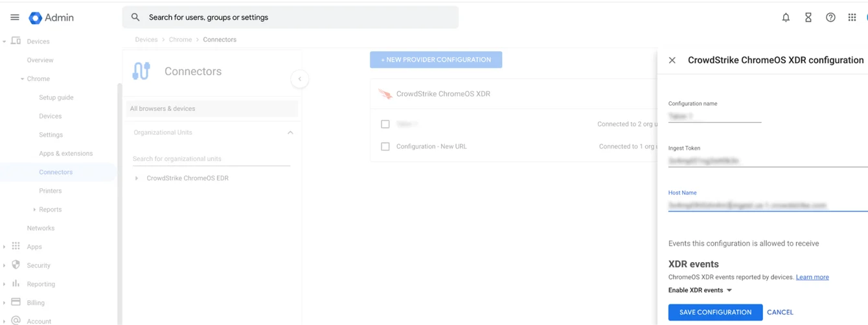The width and height of the screenshot is (868, 325).
Task: Tick the first blurred configuration checkbox
Action: pyautogui.click(x=385, y=124)
